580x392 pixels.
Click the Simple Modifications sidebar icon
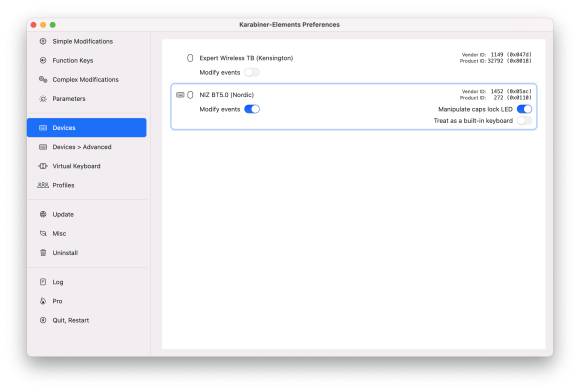(43, 41)
